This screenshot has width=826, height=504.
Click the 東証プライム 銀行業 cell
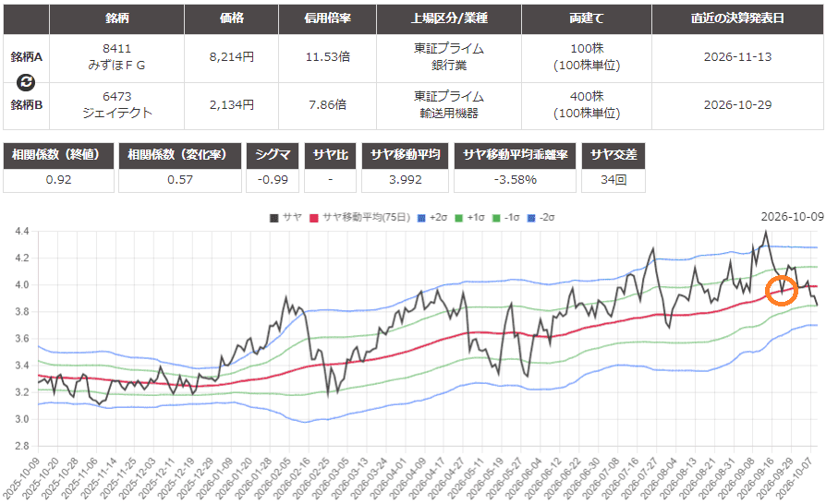tap(449, 57)
